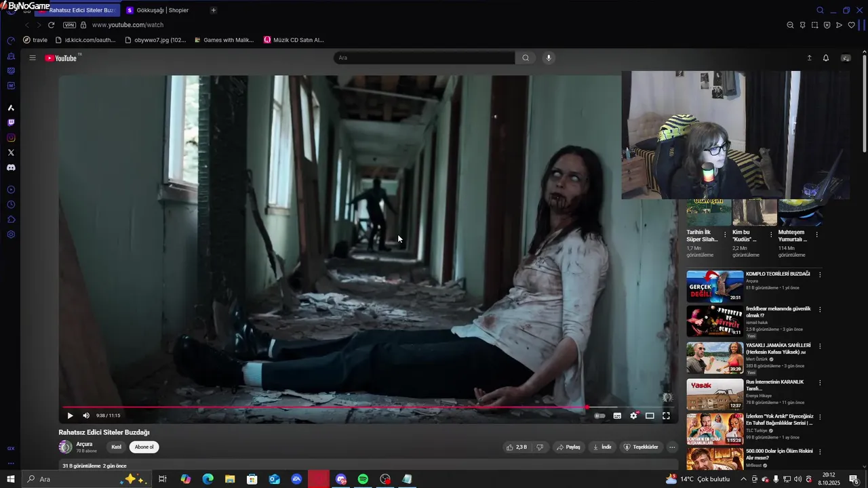The height and width of the screenshot is (488, 868).
Task: Open the Müzik CD Satın Al bookmark
Action: point(294,40)
